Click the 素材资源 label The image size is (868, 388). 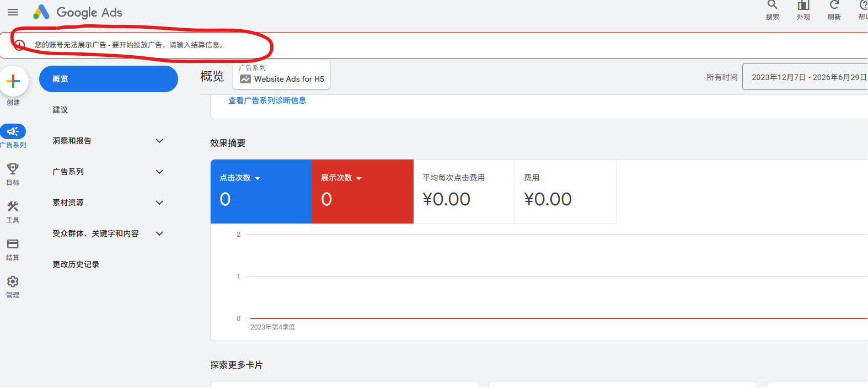tap(68, 203)
